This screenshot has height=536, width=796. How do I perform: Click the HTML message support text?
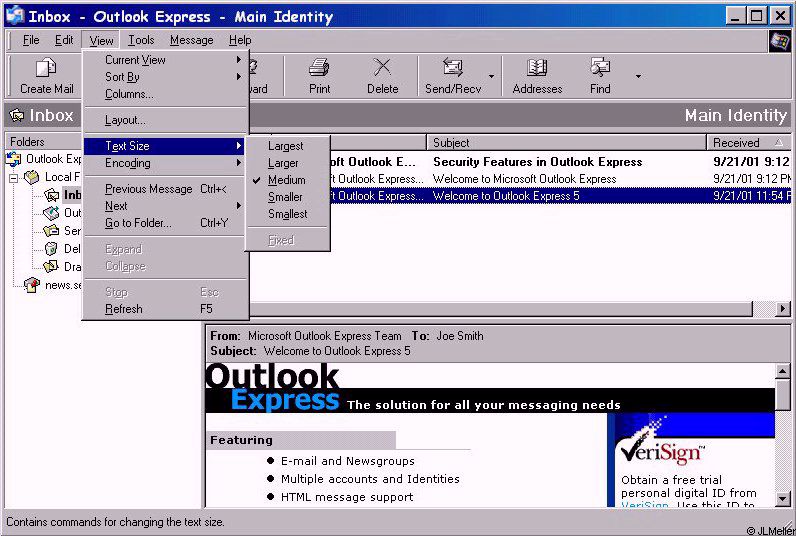coord(347,497)
